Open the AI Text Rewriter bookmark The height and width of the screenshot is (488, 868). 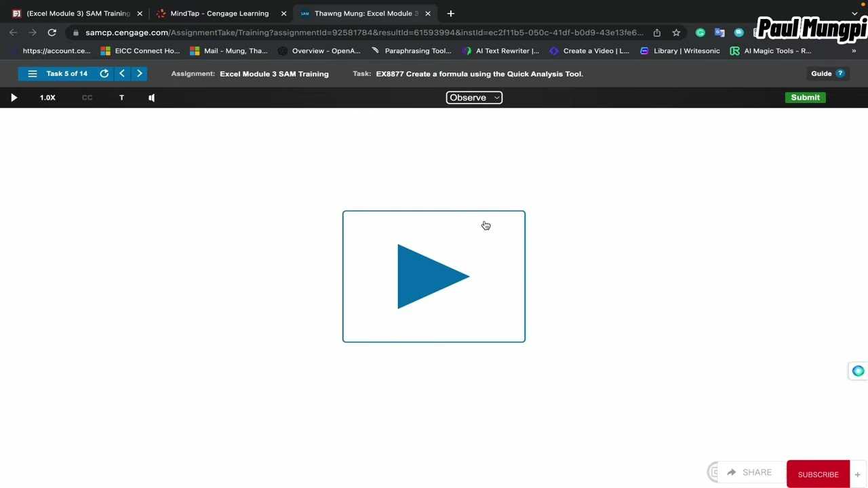(500, 51)
